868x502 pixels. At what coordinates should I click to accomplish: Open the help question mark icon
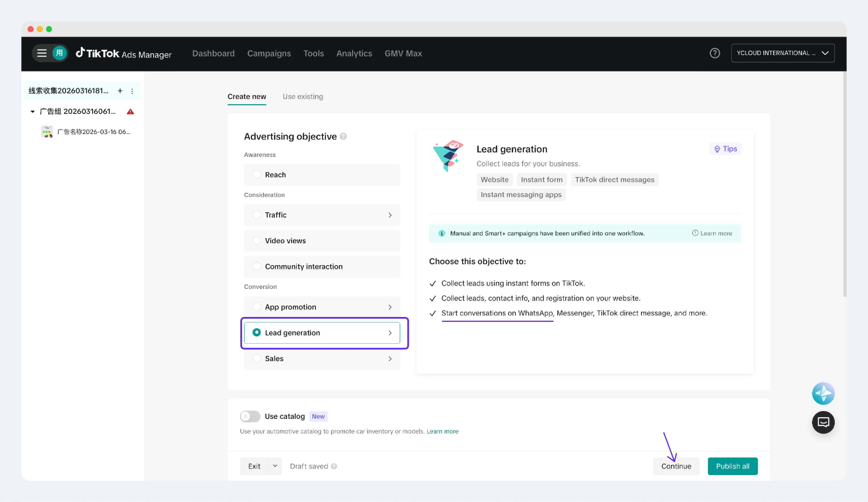715,53
